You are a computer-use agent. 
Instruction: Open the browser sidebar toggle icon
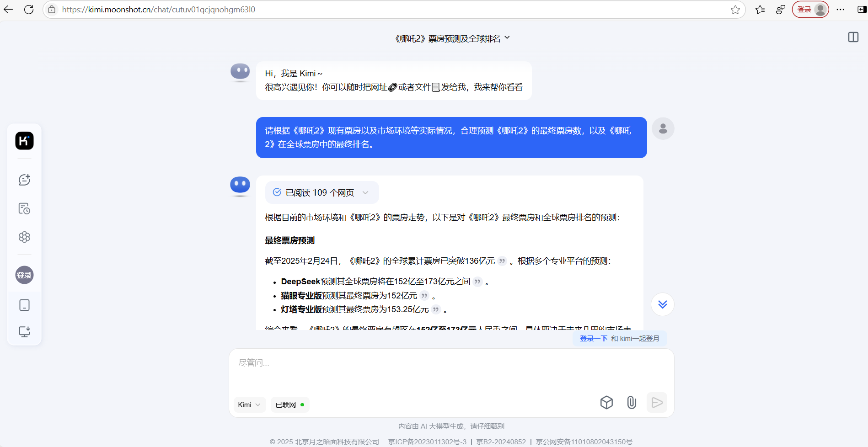point(862,10)
